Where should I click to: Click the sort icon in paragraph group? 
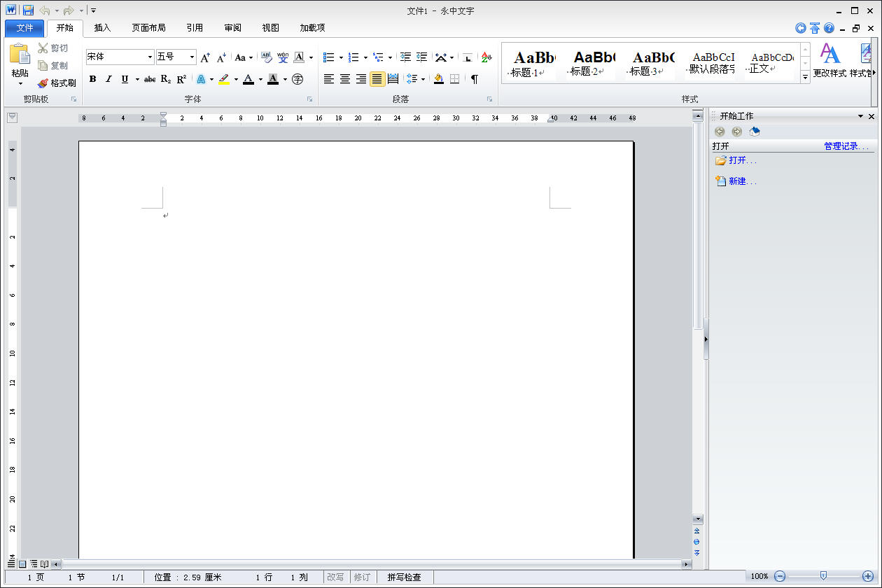point(486,57)
